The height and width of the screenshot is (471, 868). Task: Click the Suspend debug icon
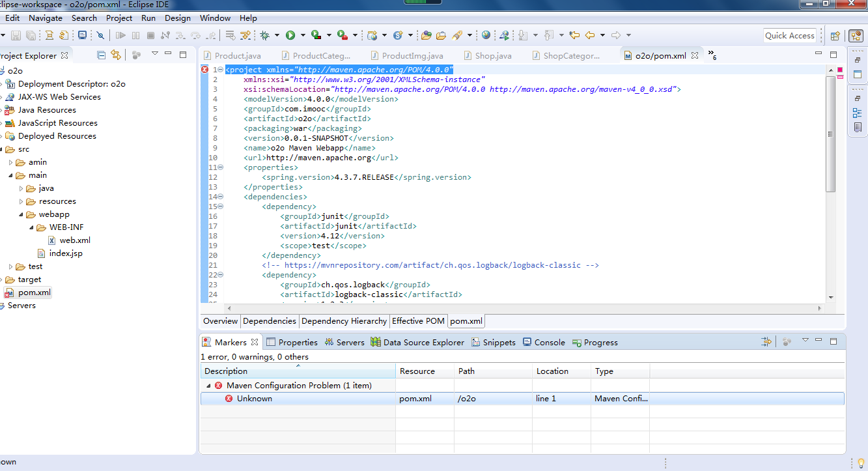135,35
